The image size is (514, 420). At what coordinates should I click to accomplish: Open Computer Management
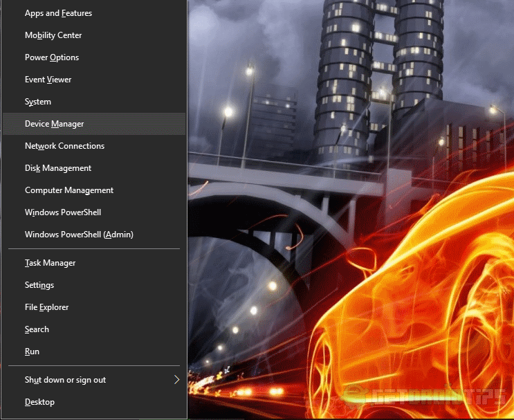click(x=94, y=190)
